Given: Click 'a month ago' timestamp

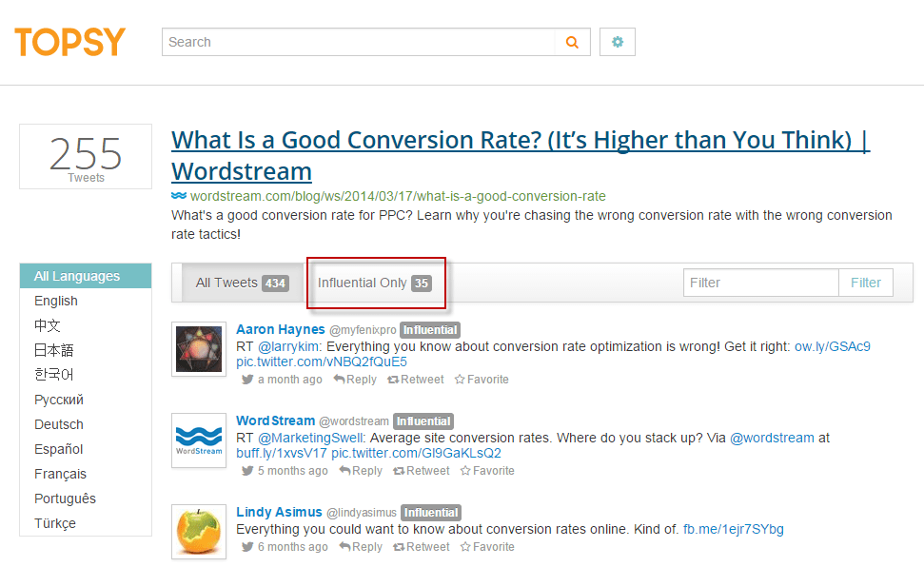Looking at the screenshot, I should pyautogui.click(x=290, y=380).
